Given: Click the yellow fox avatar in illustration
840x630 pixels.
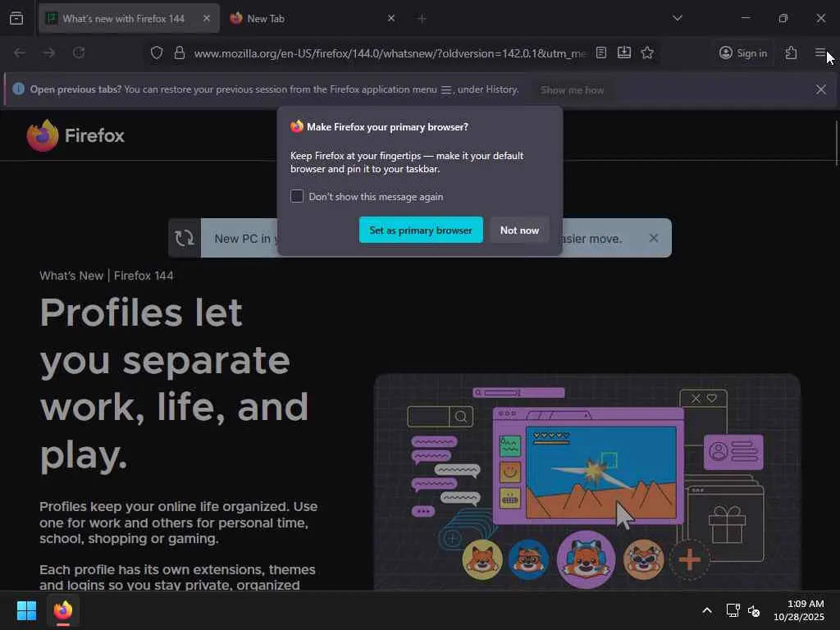Looking at the screenshot, I should [x=482, y=559].
